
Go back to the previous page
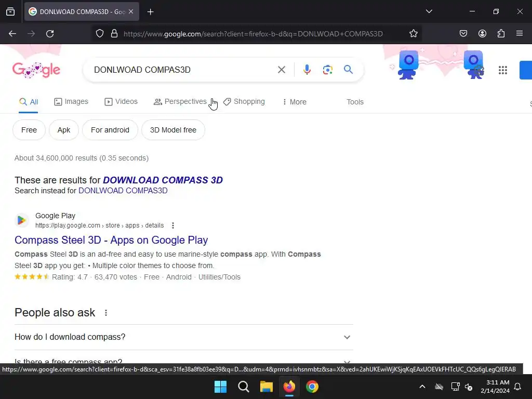click(12, 34)
